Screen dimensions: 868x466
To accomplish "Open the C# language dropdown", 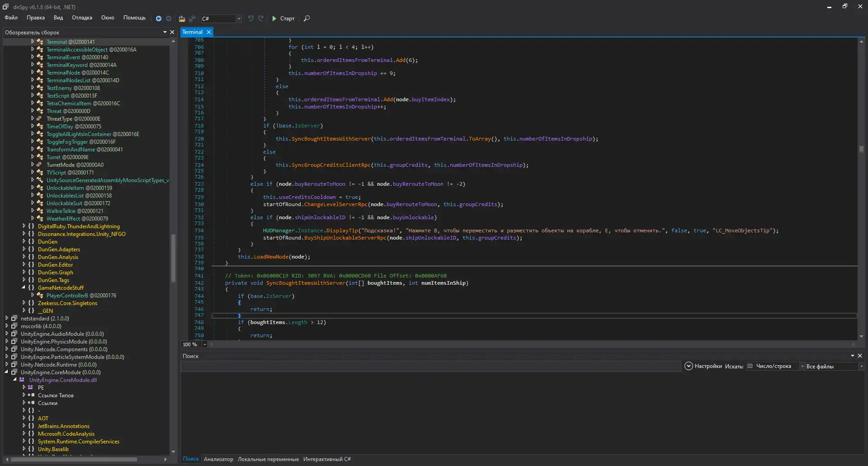I will pyautogui.click(x=239, y=19).
